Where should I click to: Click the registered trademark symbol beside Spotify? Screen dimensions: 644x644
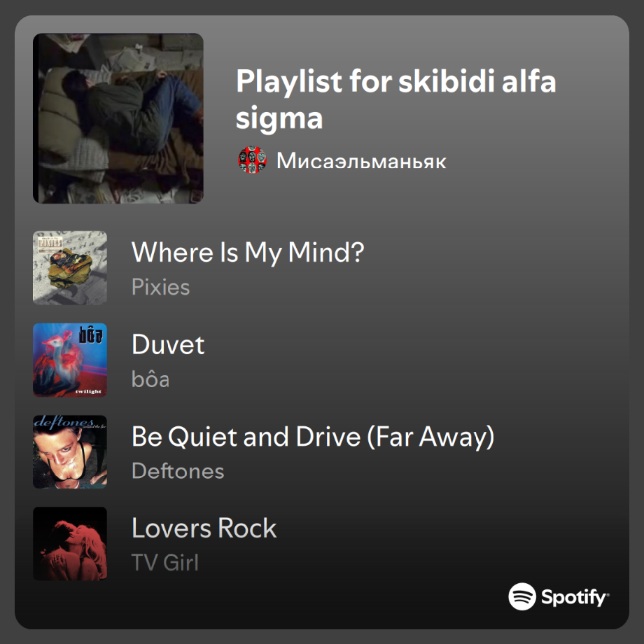tap(608, 594)
